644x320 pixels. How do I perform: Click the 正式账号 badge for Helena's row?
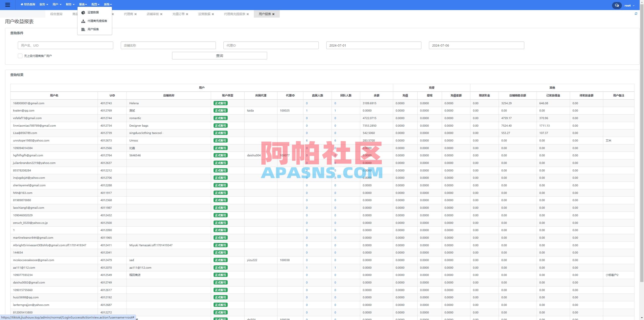220,103
